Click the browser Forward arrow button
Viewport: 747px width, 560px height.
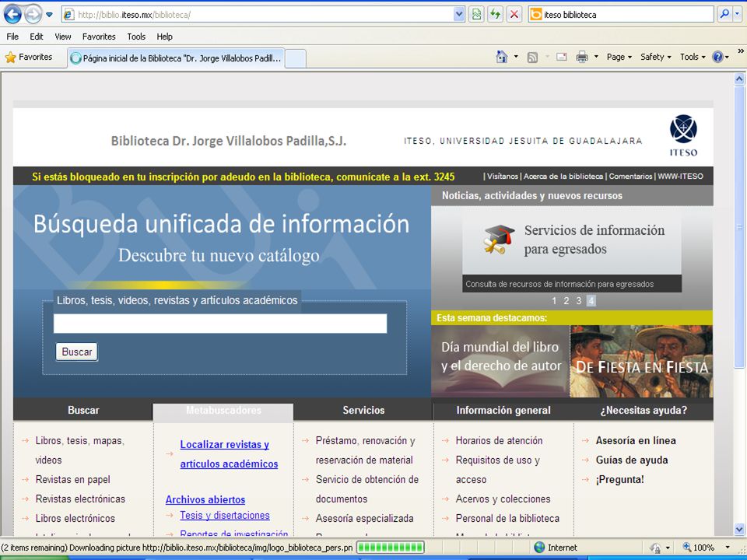pyautogui.click(x=33, y=15)
